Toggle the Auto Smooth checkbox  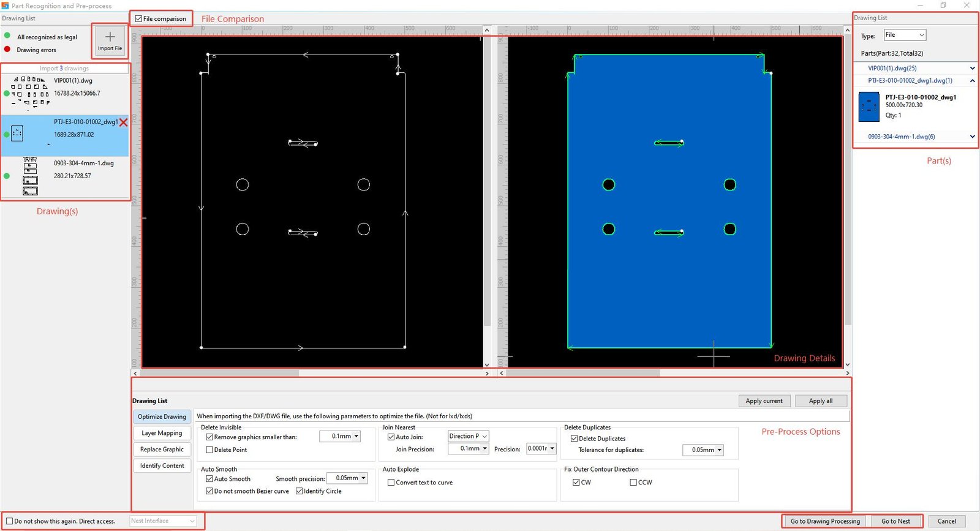click(x=209, y=479)
